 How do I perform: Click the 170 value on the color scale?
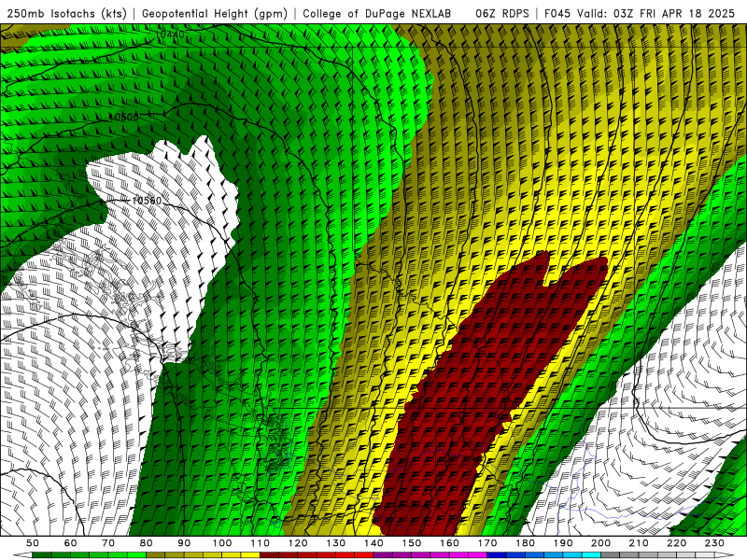click(x=487, y=543)
